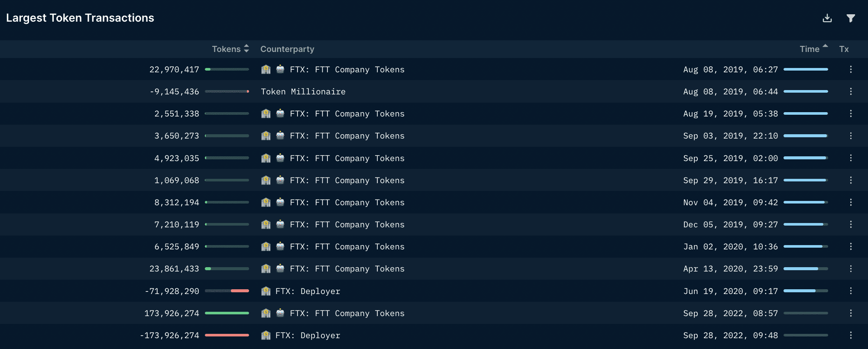Screen dimensions: 868x349
Task: Open the transaction menu for Aug 08, 2019, 06:44
Action: click(851, 91)
